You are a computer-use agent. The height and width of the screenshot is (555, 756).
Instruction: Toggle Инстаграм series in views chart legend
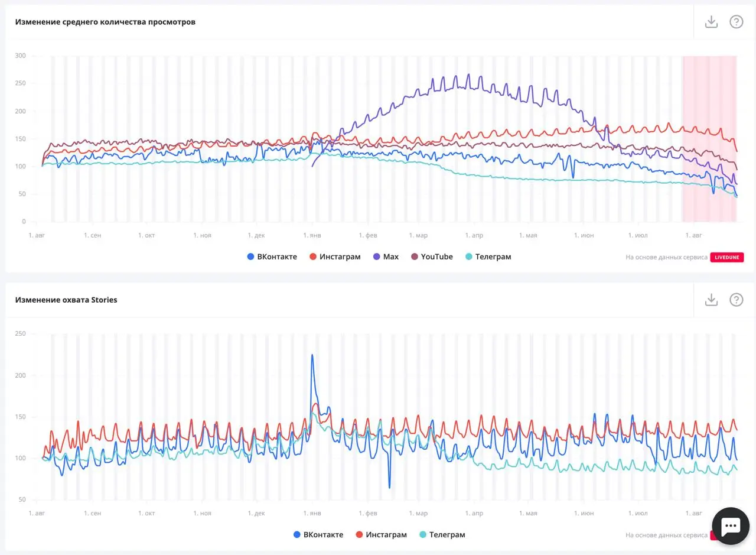tap(335, 257)
